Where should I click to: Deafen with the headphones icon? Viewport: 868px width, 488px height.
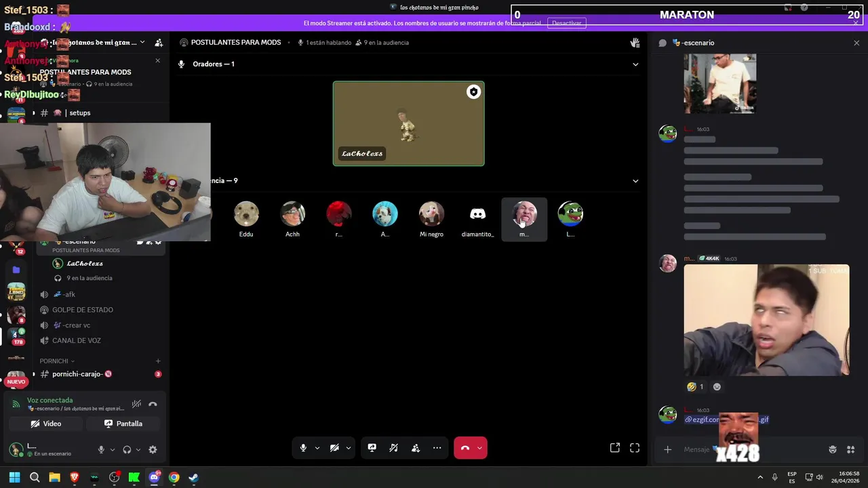pos(127,449)
